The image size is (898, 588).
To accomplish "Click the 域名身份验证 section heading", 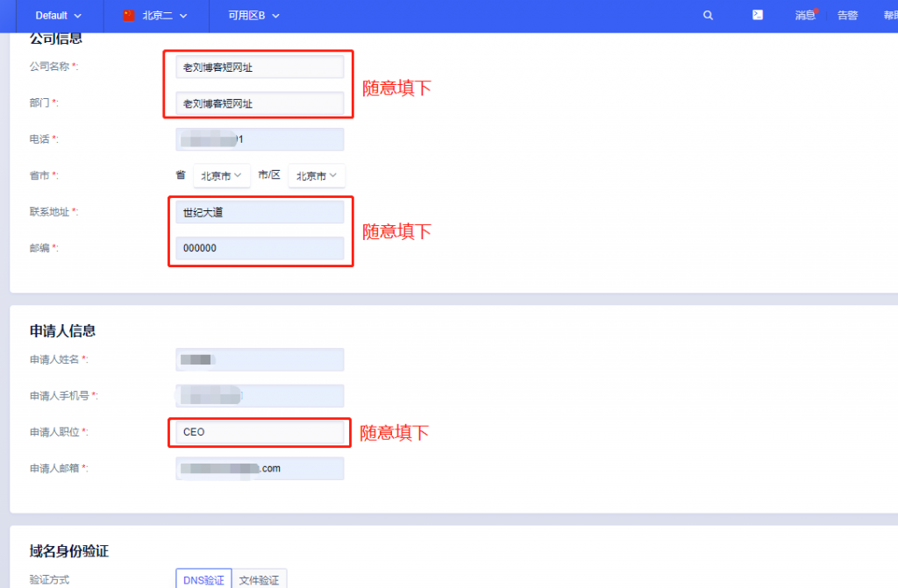I will click(x=68, y=551).
